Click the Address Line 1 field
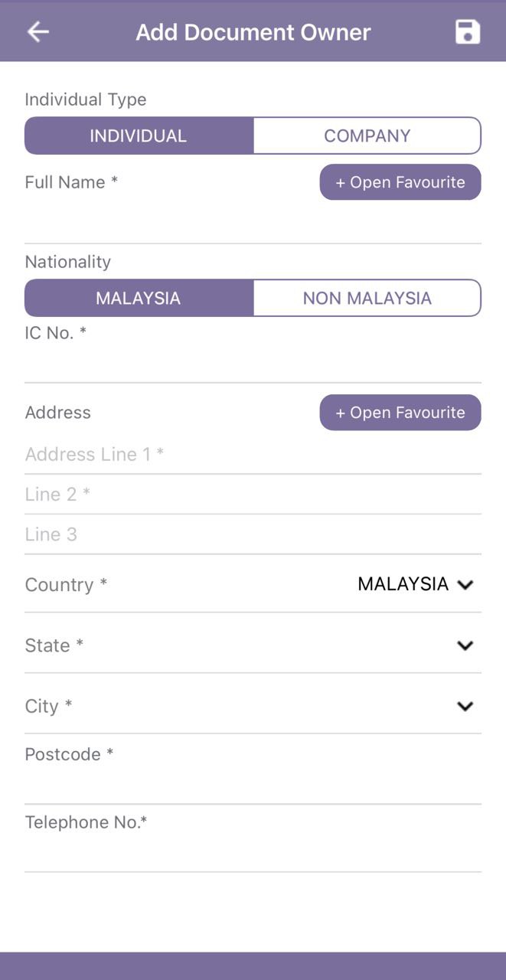 click(x=253, y=454)
